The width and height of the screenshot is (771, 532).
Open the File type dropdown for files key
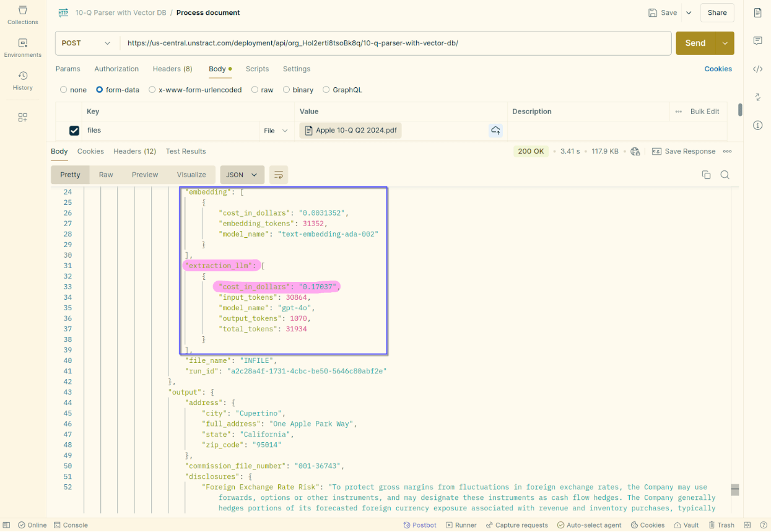coord(276,131)
